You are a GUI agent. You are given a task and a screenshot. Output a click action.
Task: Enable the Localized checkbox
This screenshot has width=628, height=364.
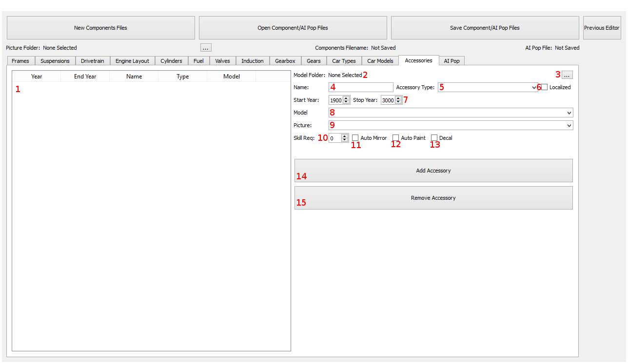(545, 87)
